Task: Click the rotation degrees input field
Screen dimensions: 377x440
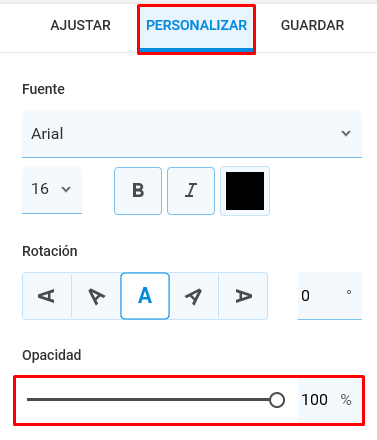Action: (330, 296)
